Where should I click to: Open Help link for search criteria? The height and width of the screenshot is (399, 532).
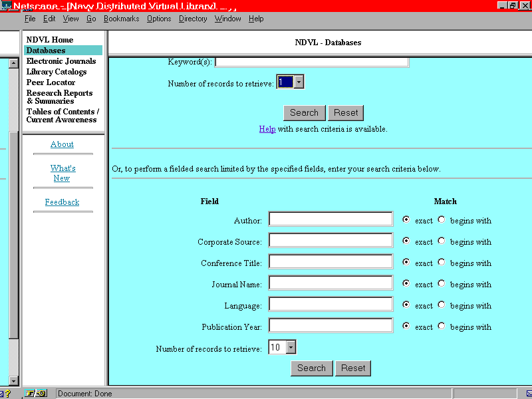coord(267,129)
